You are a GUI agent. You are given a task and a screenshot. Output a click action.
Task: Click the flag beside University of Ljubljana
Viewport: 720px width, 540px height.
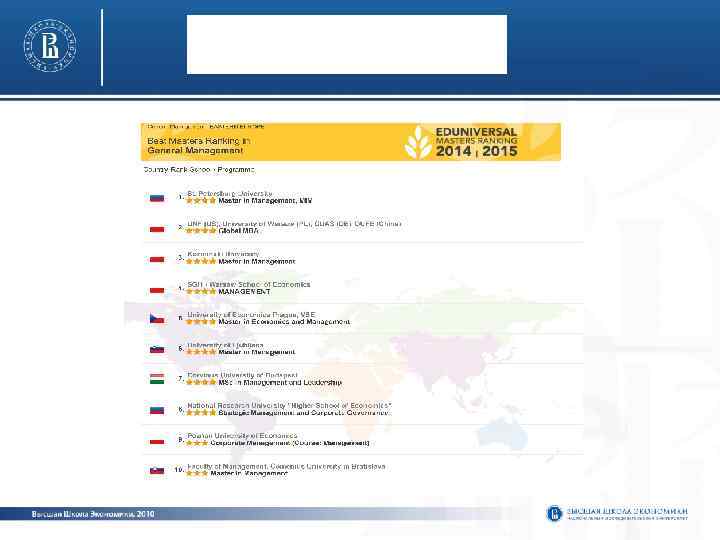tap(157, 349)
